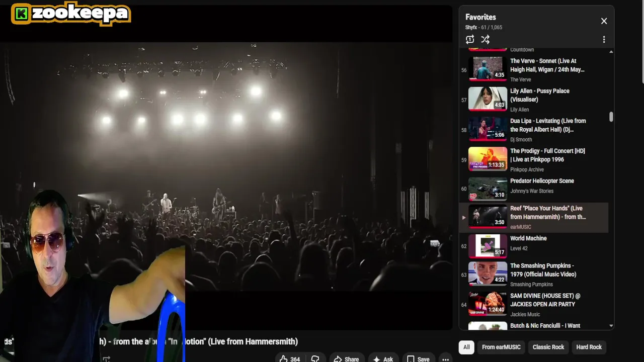Like the video with thumbs up
This screenshot has height=362, width=644.
point(289,359)
